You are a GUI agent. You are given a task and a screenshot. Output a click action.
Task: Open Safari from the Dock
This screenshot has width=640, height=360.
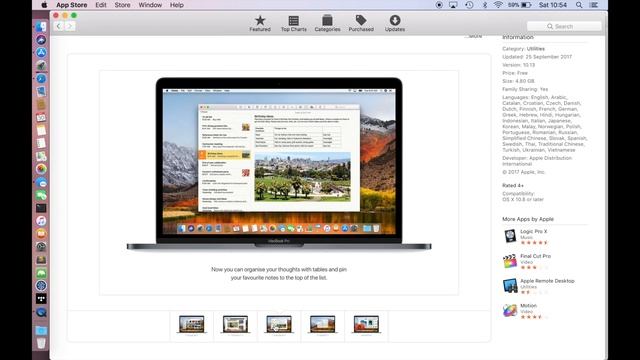pos(41,78)
